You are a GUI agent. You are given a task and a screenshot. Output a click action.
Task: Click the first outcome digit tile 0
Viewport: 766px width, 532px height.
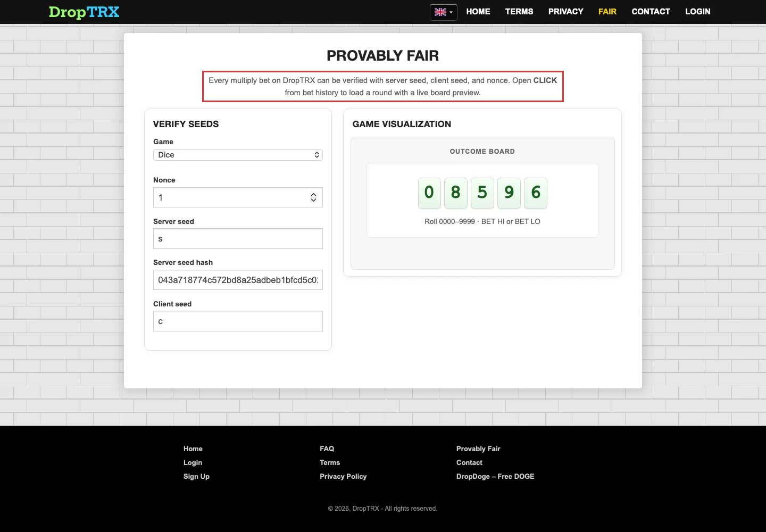429,193
